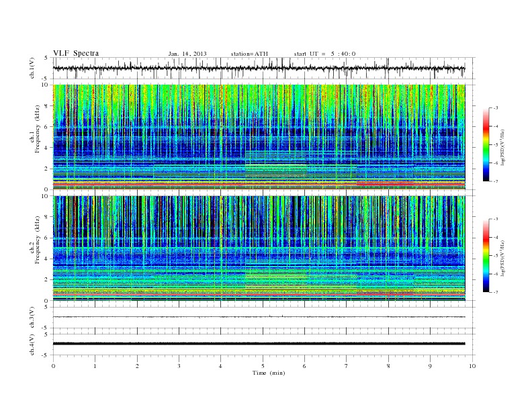Click the ch.2 color bar "log(PSD)" label
Viewport: 532px width, 411px height.
tap(502, 258)
